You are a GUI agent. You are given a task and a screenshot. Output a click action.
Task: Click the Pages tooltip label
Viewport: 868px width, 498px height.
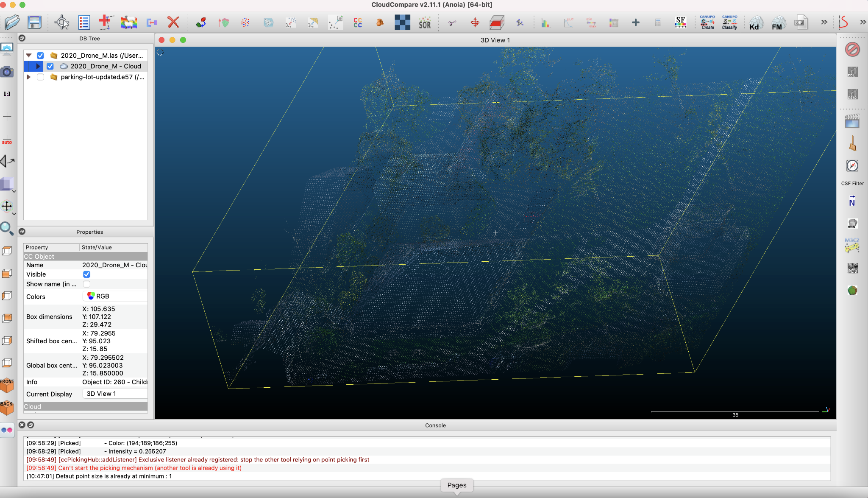[x=457, y=485]
